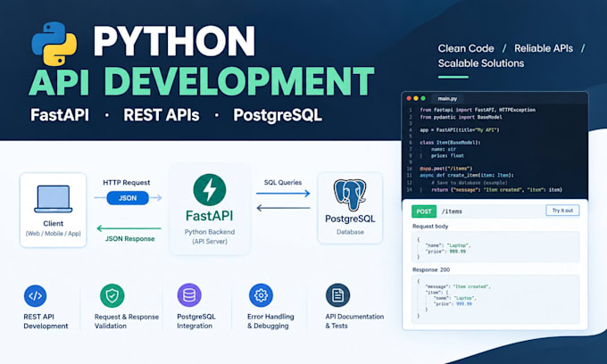The height and width of the screenshot is (364, 607).
Task: Click the green window dot in code editor
Action: point(423,98)
